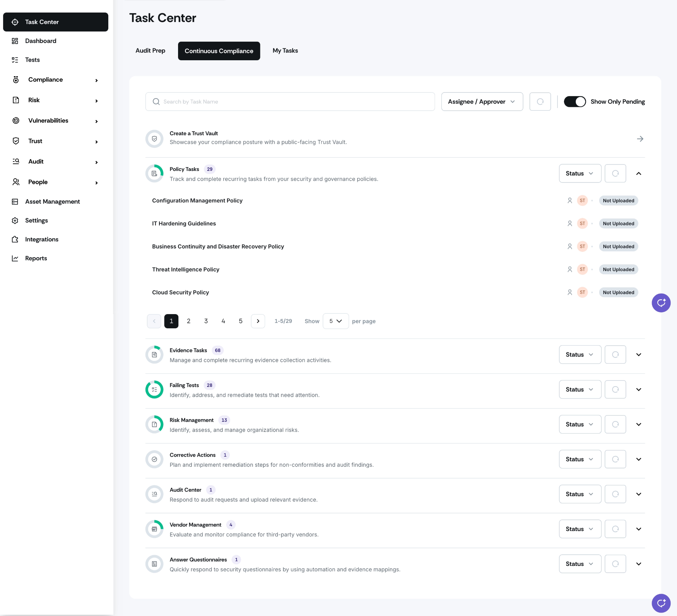
Task: Click the Create a Trust Vault arrow
Action: [x=640, y=139]
